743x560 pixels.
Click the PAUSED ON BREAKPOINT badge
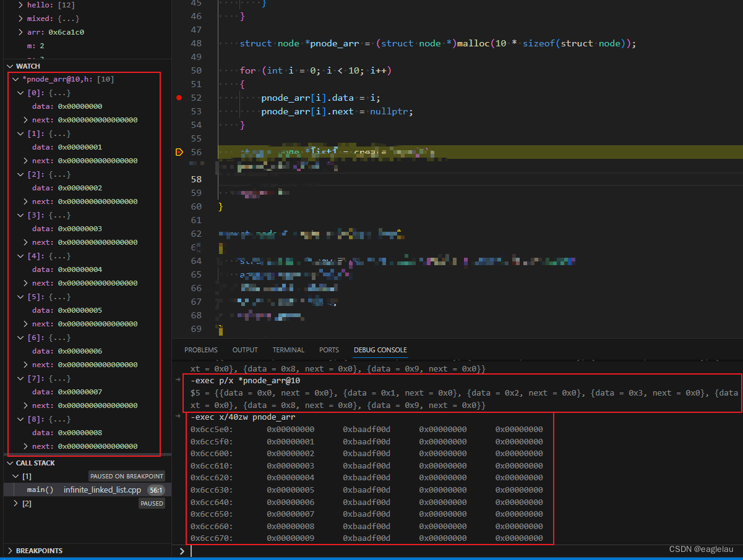[126, 476]
